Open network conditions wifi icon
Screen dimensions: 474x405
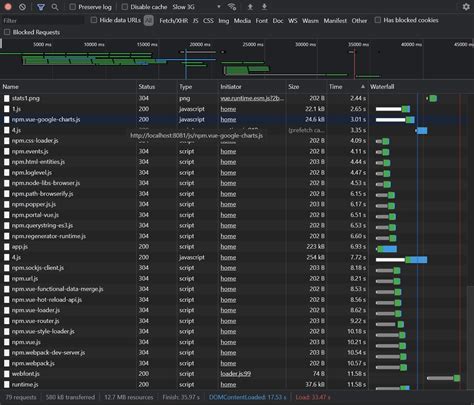(232, 7)
